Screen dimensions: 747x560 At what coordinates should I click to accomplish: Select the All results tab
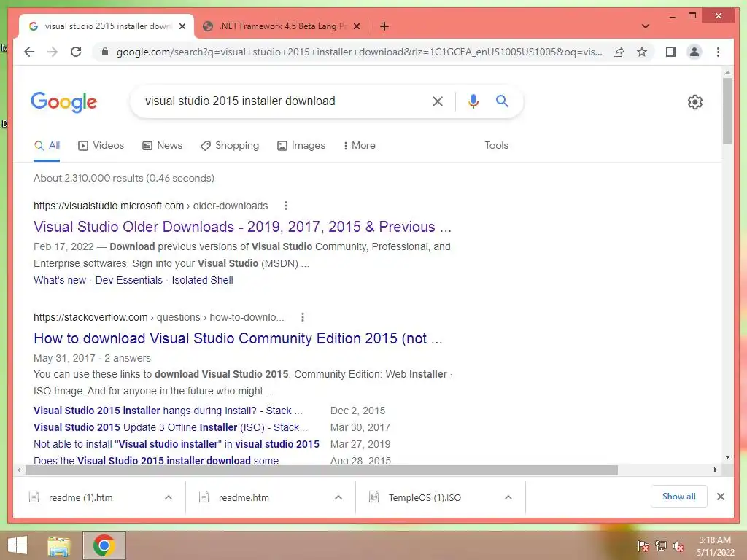(x=47, y=145)
